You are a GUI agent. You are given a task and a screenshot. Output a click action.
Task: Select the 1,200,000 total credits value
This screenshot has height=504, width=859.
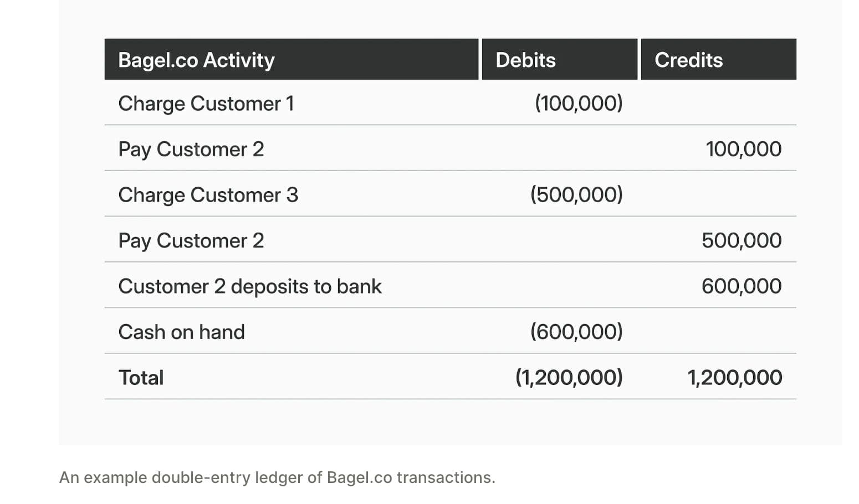(734, 378)
